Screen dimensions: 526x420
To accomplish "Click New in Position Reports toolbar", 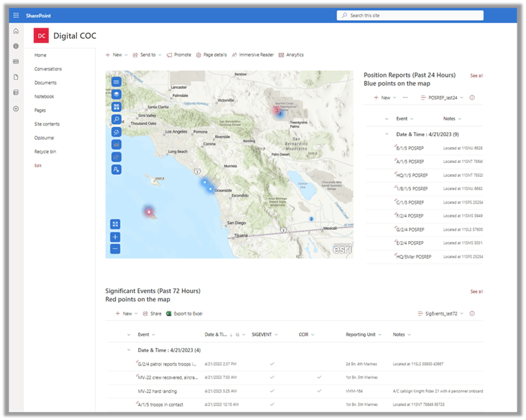I will pos(385,98).
